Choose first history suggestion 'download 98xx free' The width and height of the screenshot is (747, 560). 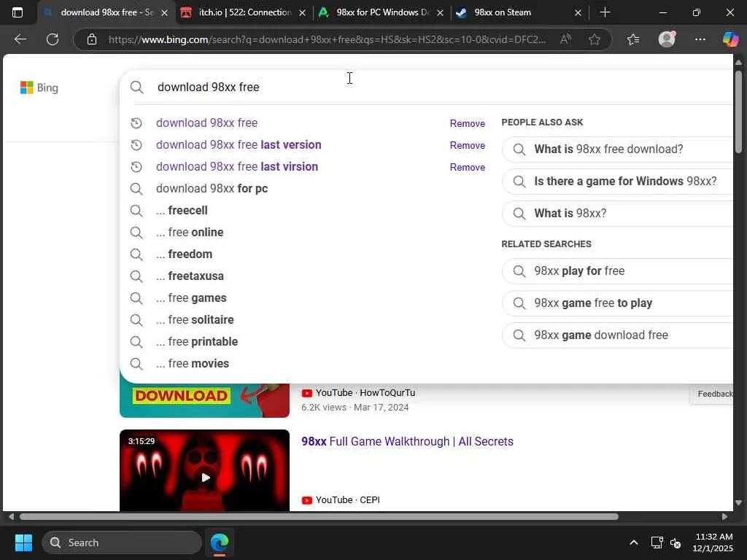[x=206, y=122]
